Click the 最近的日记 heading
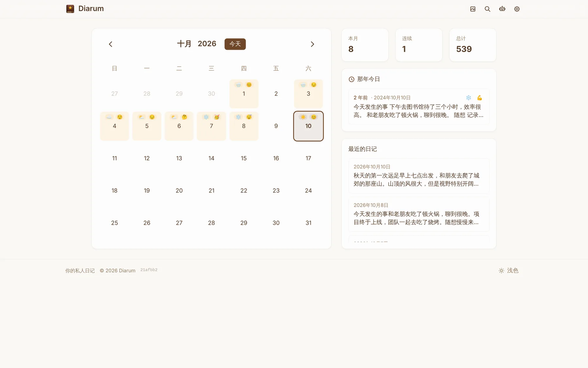The image size is (588, 368). pyautogui.click(x=363, y=149)
